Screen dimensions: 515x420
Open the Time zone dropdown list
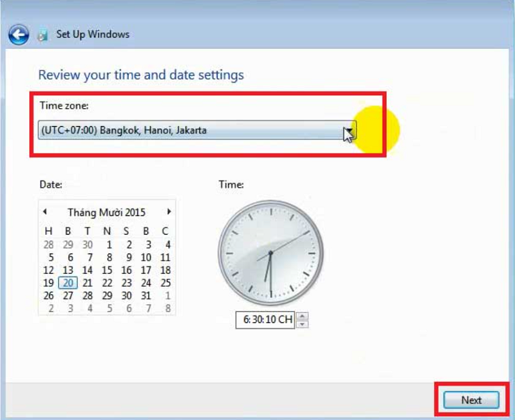tap(197, 130)
